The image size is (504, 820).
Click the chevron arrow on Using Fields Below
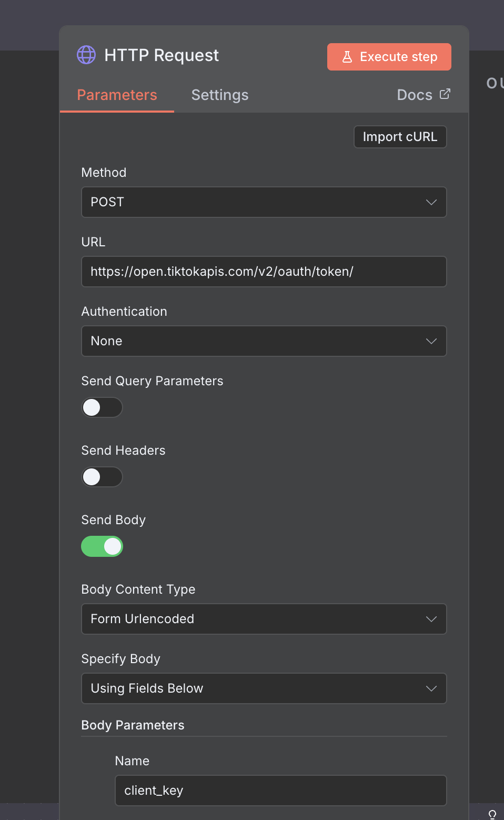click(431, 688)
